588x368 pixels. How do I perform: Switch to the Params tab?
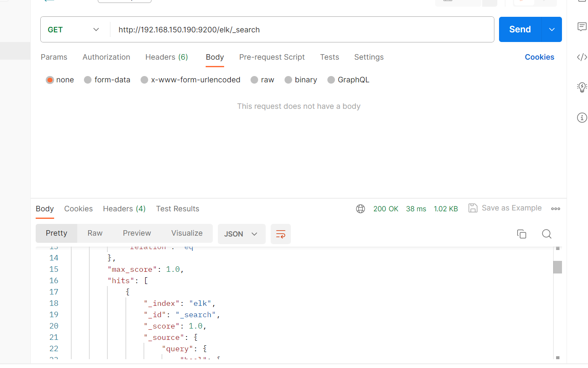(54, 57)
